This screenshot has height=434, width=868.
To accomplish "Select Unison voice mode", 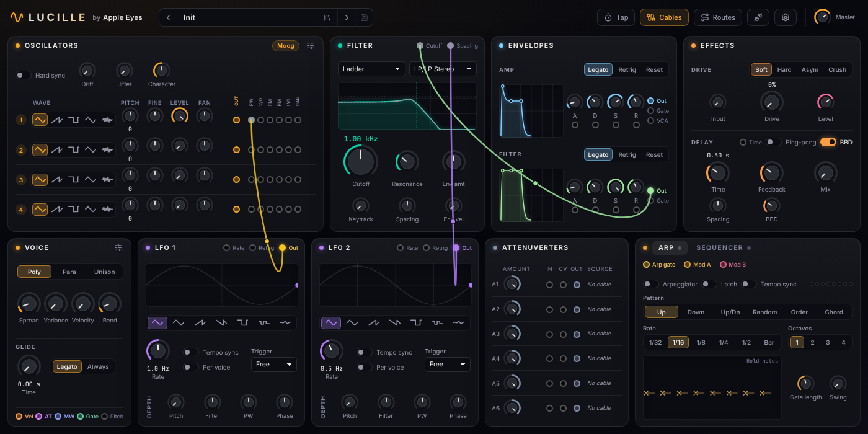I will [105, 272].
